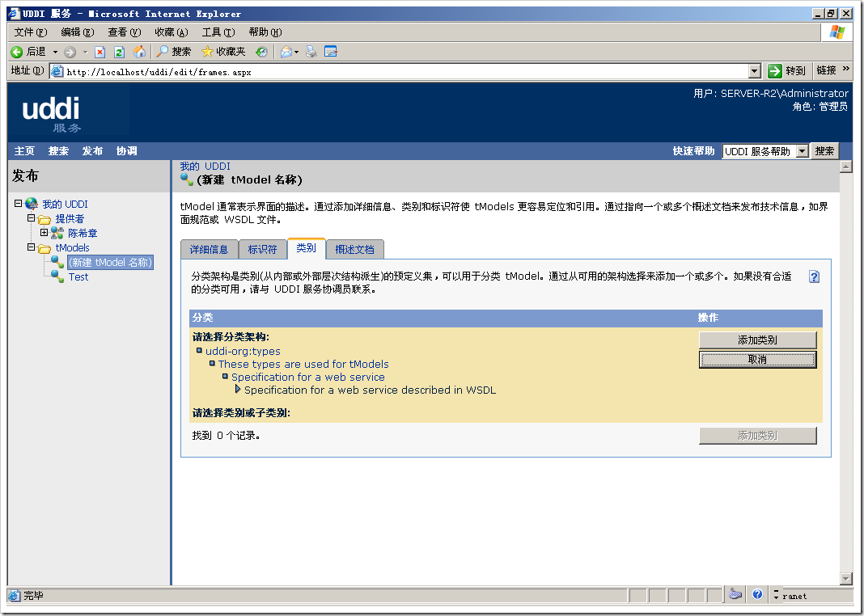This screenshot has width=864, height=616.
Task: Click the Test tModel icon
Action: pyautogui.click(x=57, y=276)
